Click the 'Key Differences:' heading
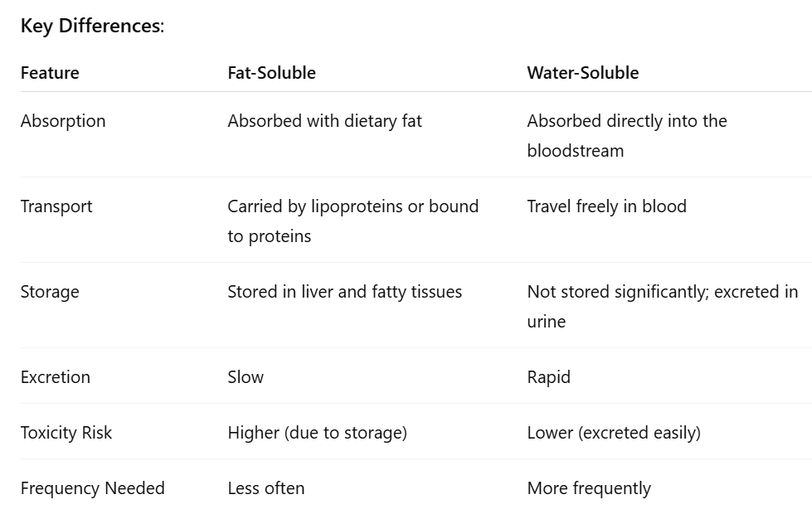This screenshot has height=519, width=812. pyautogui.click(x=92, y=26)
